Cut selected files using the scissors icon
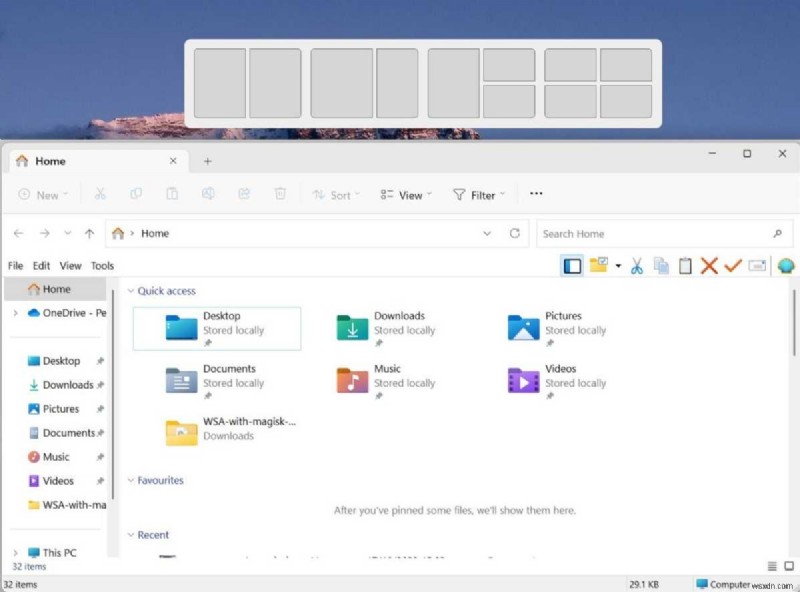 (x=636, y=266)
